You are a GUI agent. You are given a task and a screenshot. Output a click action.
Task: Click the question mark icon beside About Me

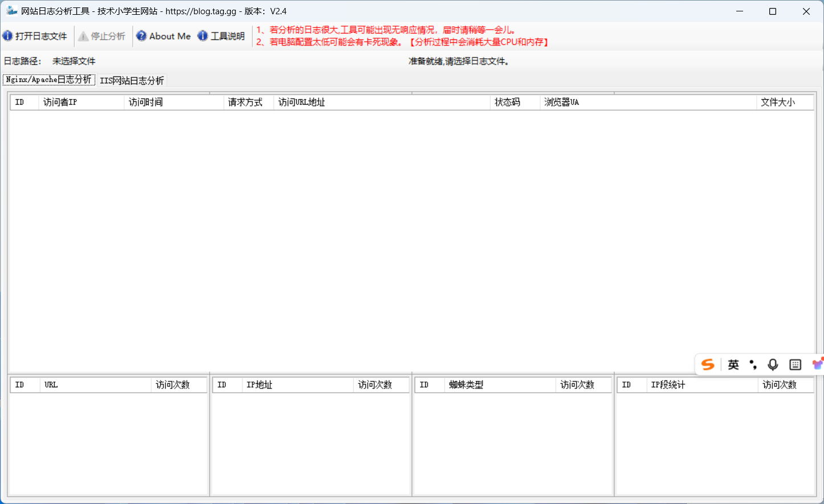point(141,36)
